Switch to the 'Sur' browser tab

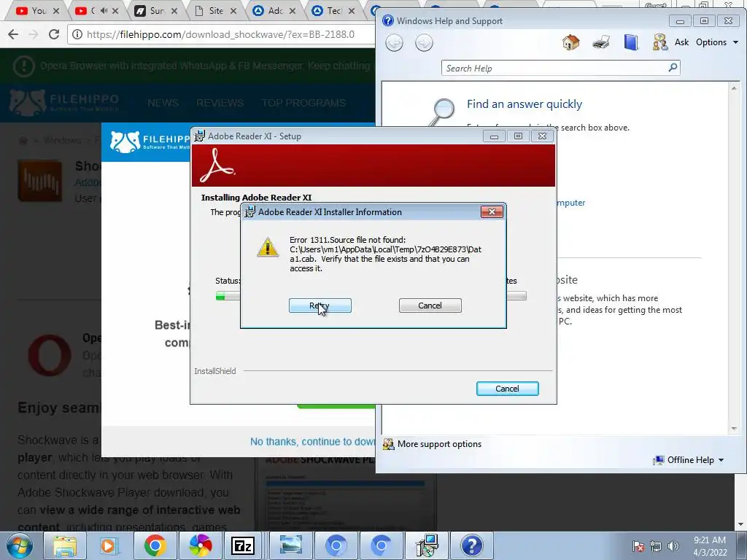155,11
